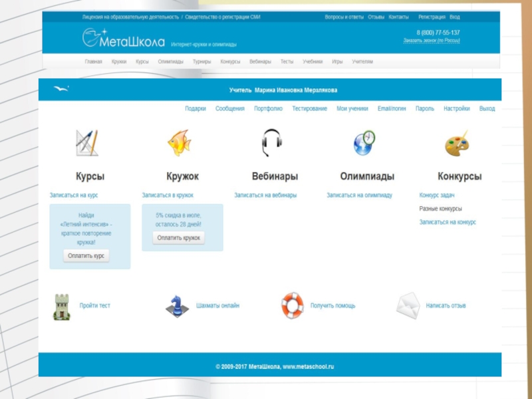Open Учебники in the navigation bar
The width and height of the screenshot is (532, 399).
(313, 62)
